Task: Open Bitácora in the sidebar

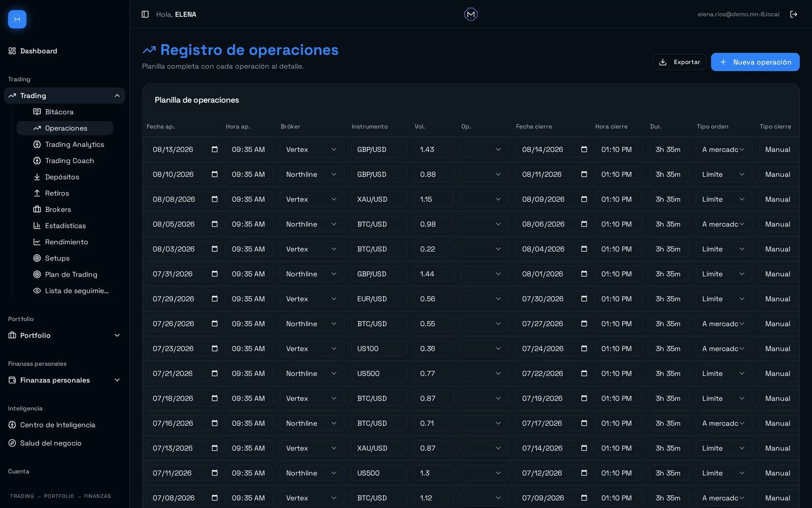Action: pyautogui.click(x=65, y=112)
